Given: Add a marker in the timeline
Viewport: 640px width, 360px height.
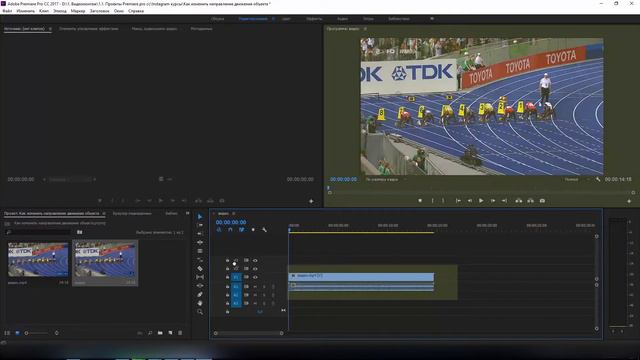Looking at the screenshot, I should [253, 230].
